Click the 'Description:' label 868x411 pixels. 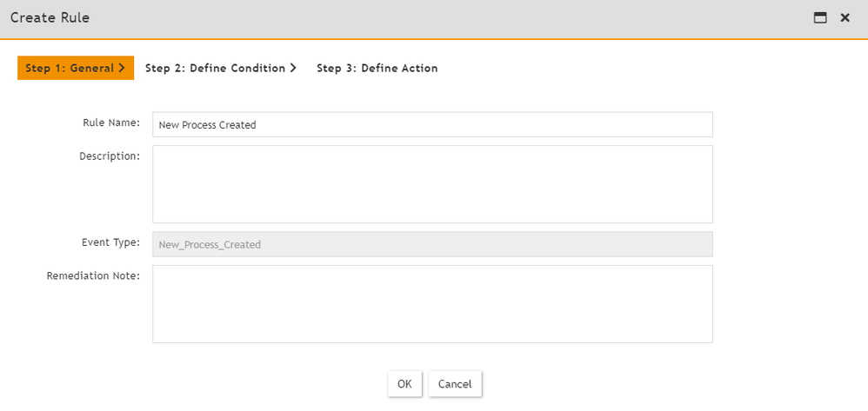(110, 156)
